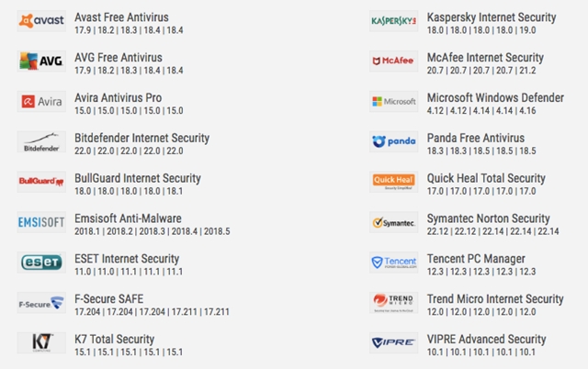The image size is (588, 369).
Task: Click the Microsoft logo icon
Action: (394, 101)
